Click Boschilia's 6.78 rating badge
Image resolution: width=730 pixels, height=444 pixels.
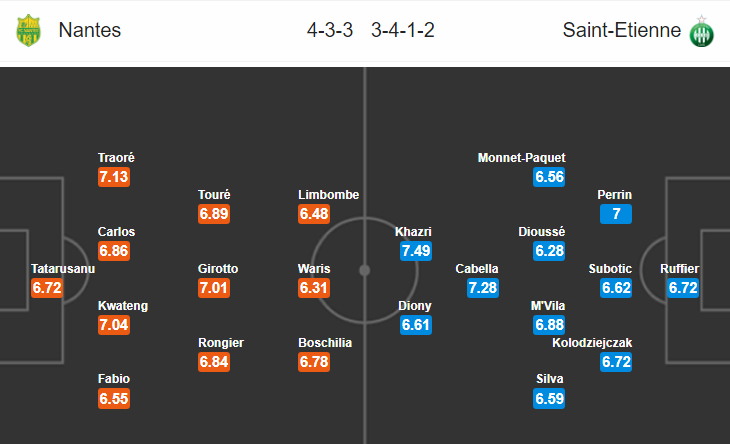(314, 362)
